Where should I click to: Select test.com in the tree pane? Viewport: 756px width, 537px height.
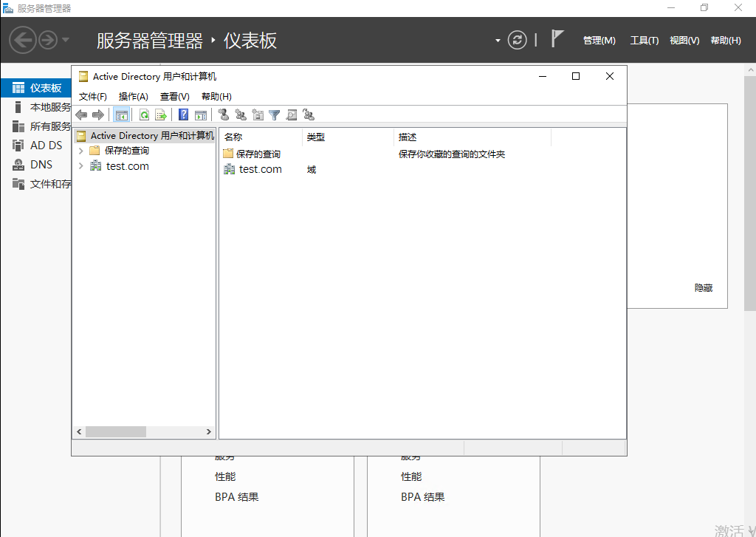pyautogui.click(x=127, y=166)
